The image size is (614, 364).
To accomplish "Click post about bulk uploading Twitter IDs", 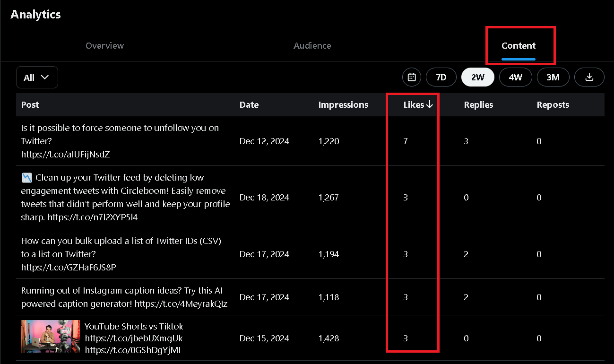I will click(x=121, y=247).
